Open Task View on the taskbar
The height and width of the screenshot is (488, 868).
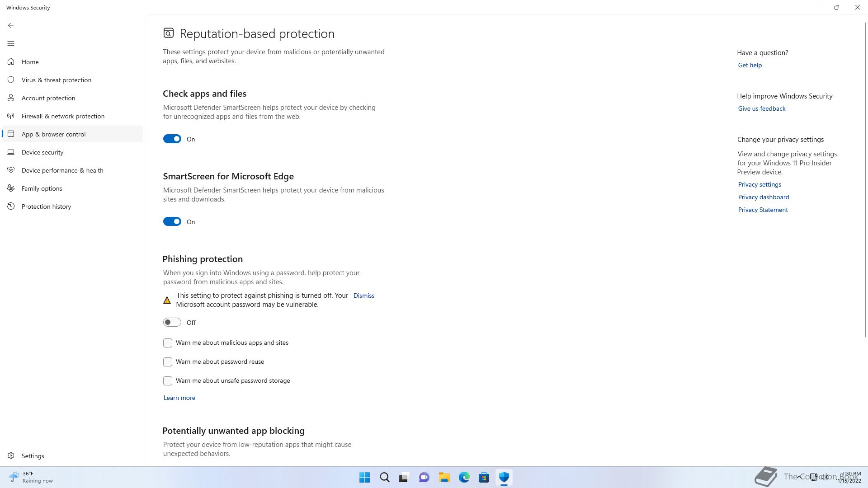(404, 477)
